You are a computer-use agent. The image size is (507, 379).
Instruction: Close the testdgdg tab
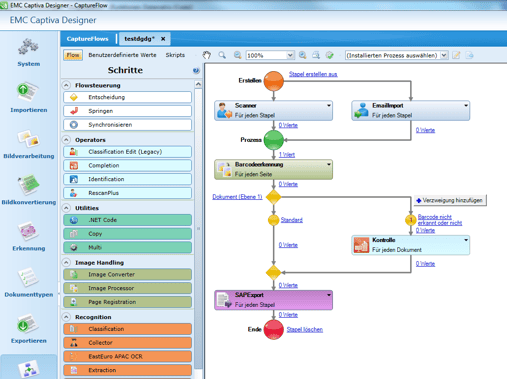163,39
